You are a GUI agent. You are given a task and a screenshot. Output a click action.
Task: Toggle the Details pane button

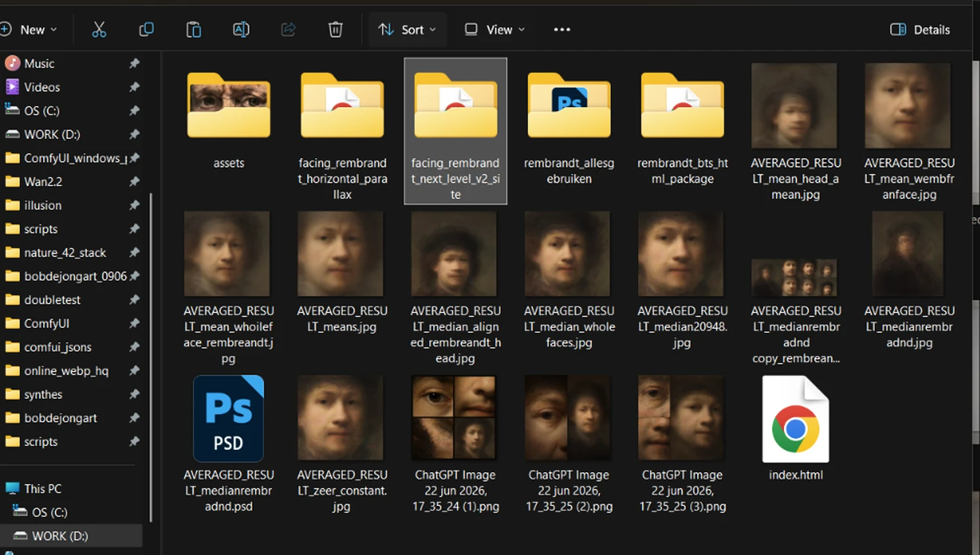click(920, 29)
